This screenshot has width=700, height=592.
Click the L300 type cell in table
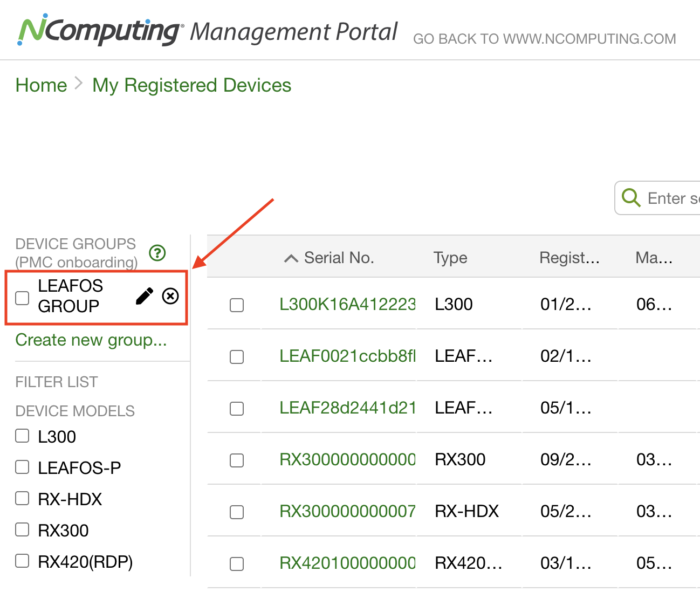coord(454,304)
